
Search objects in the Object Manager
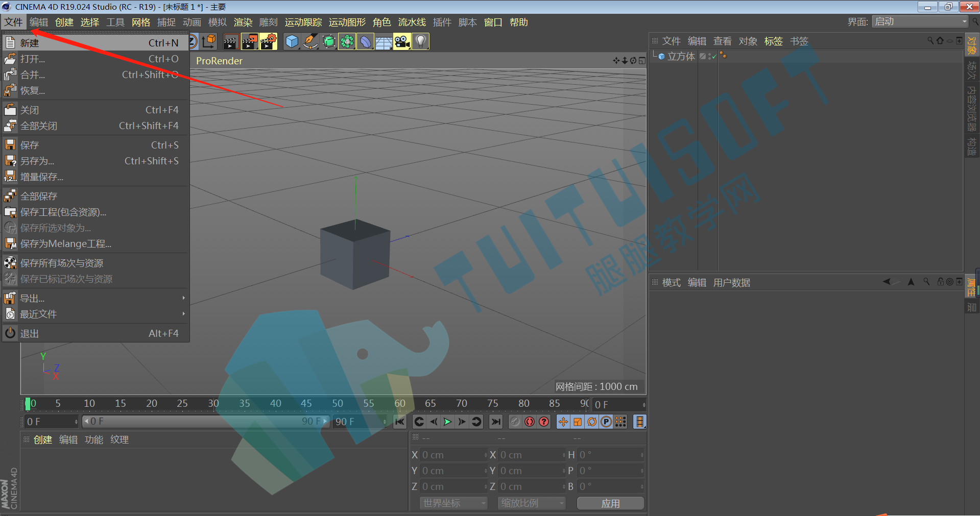[x=930, y=41]
